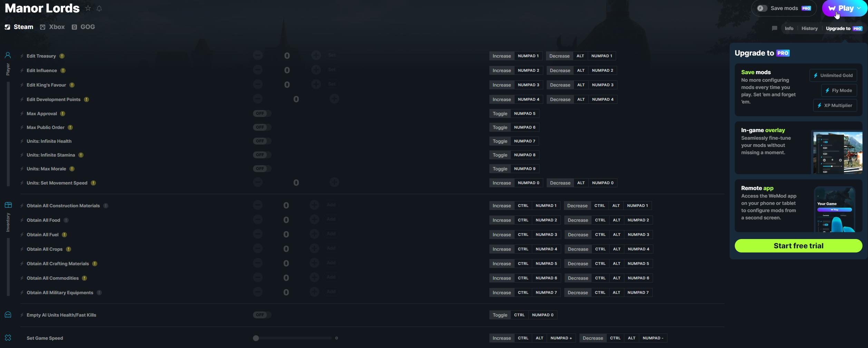The height and width of the screenshot is (348, 868).
Task: Click the plus button for Edit Influence
Action: click(316, 70)
